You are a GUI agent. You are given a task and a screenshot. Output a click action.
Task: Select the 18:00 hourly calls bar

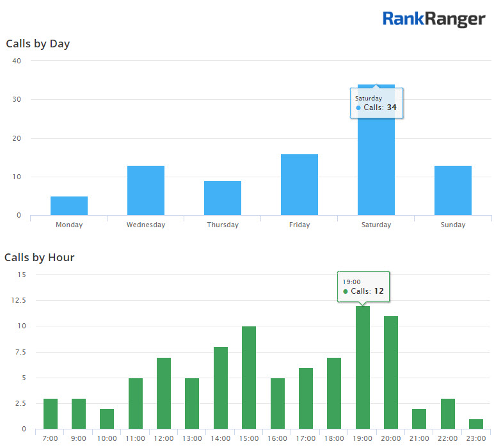pyautogui.click(x=334, y=393)
